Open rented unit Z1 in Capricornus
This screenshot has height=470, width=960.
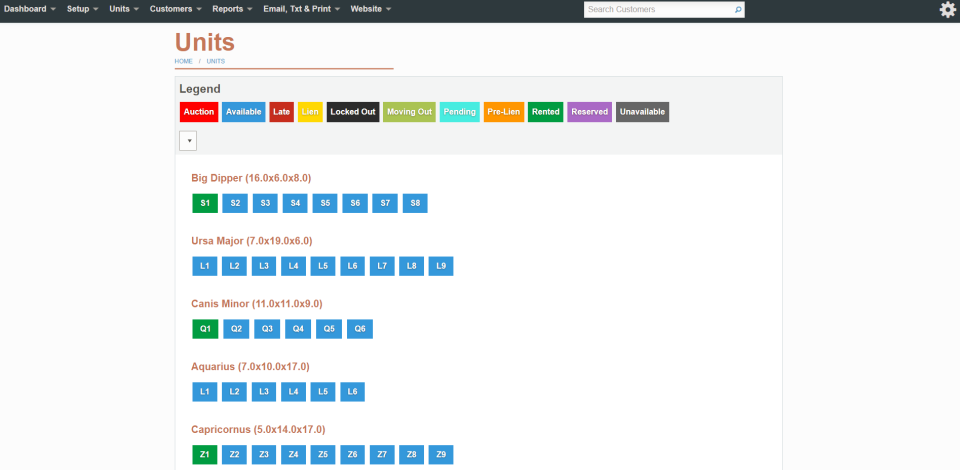coord(204,455)
